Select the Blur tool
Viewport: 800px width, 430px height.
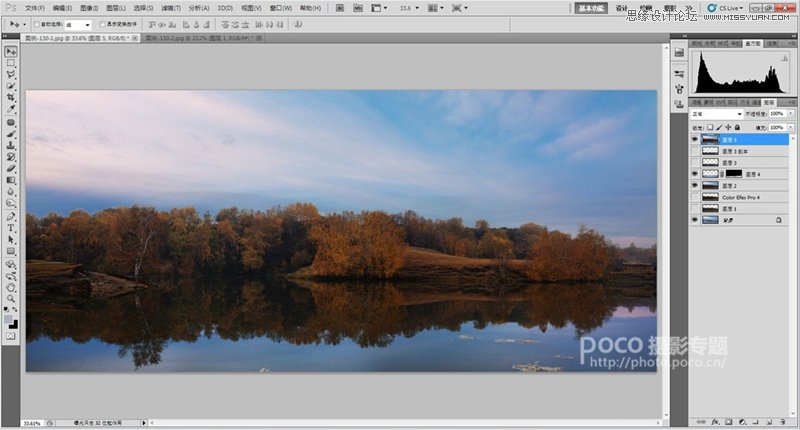11,191
